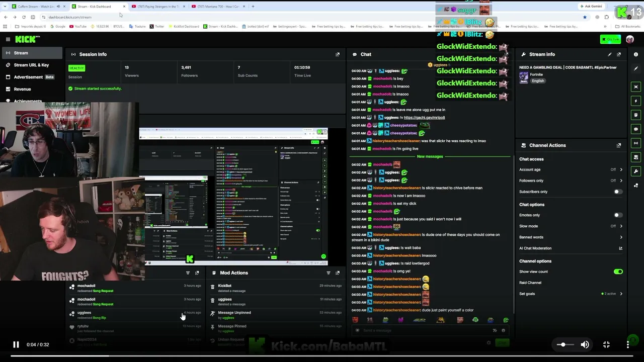Open the video player three-dot options menu
The height and width of the screenshot is (362, 644).
pyautogui.click(x=628, y=344)
